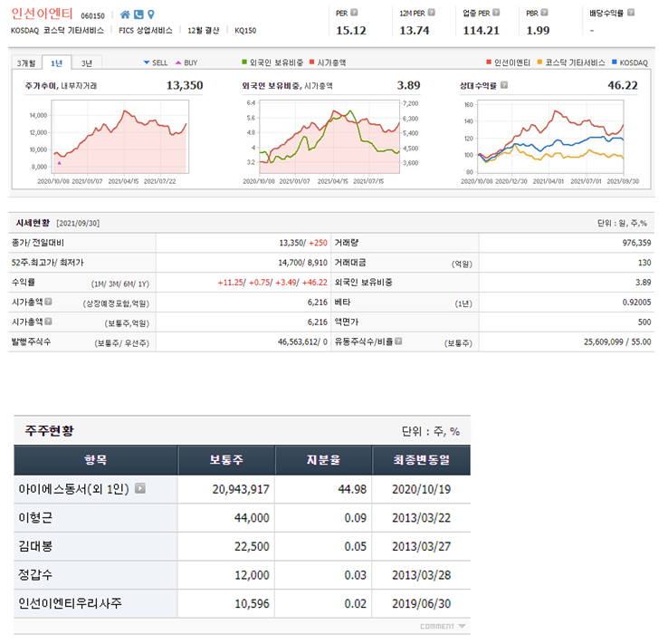Image resolution: width=668 pixels, height=644 pixels.
Task: Click 지분율 value 44.98
Action: pos(352,489)
